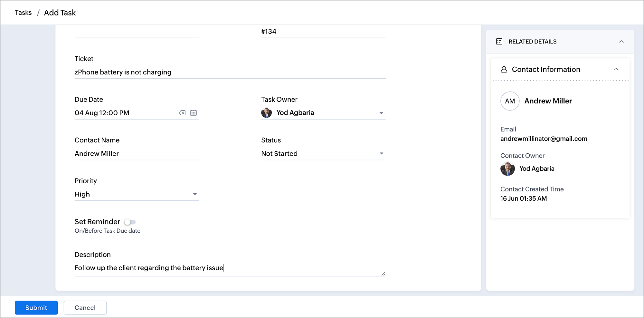644x318 pixels.
Task: Open the Status dropdown
Action: click(x=381, y=154)
